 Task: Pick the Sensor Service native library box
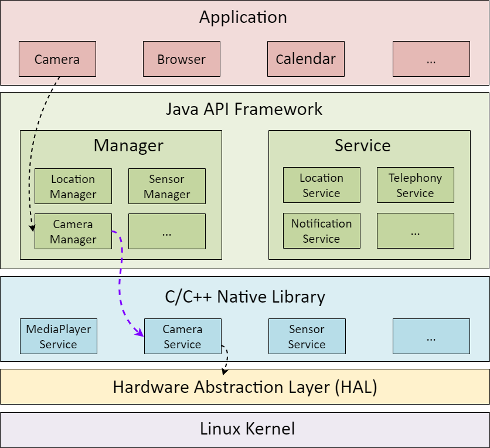(307, 337)
